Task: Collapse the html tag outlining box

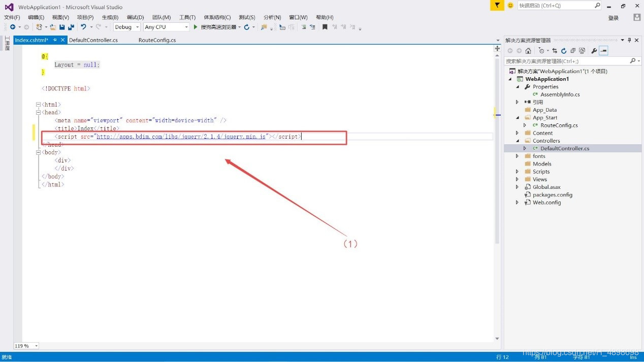Action: (x=38, y=105)
